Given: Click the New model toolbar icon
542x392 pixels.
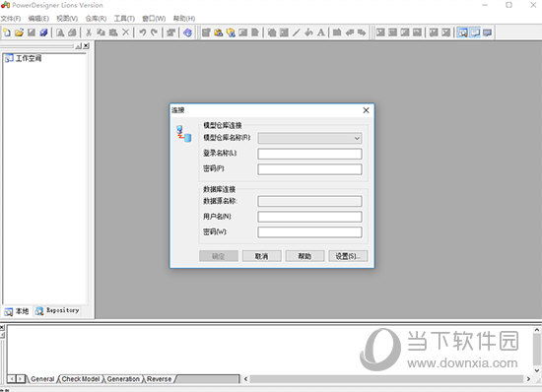Looking at the screenshot, I should pos(7,33).
